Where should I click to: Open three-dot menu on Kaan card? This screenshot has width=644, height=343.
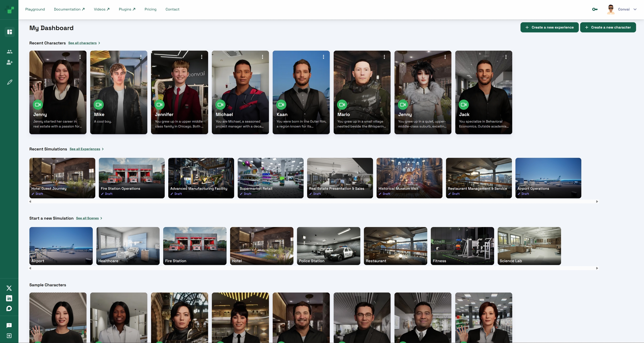coord(323,57)
